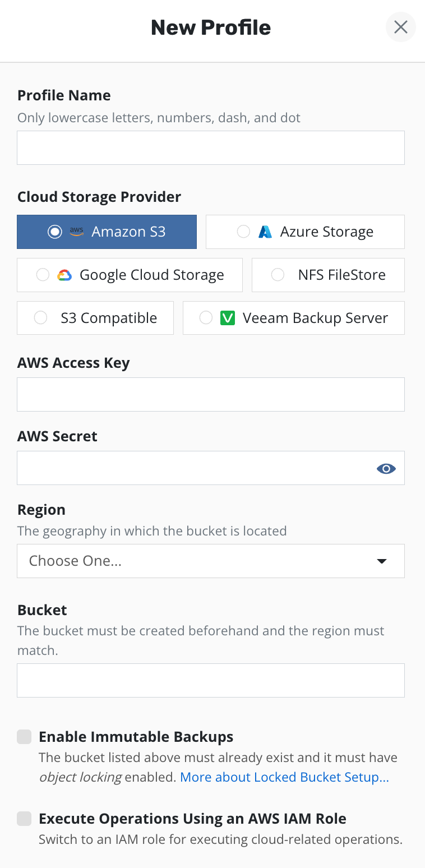Click the Veeam green checkmark icon

228,318
